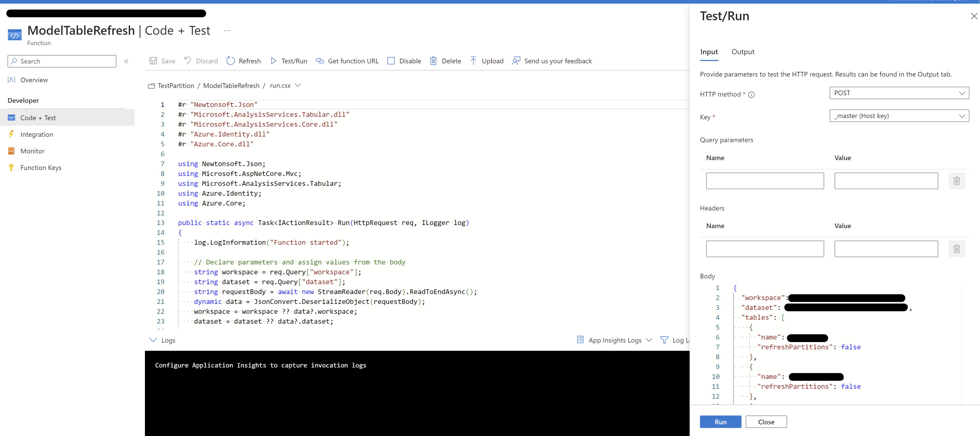
Task: Click Send us your feedback label
Action: (x=558, y=61)
